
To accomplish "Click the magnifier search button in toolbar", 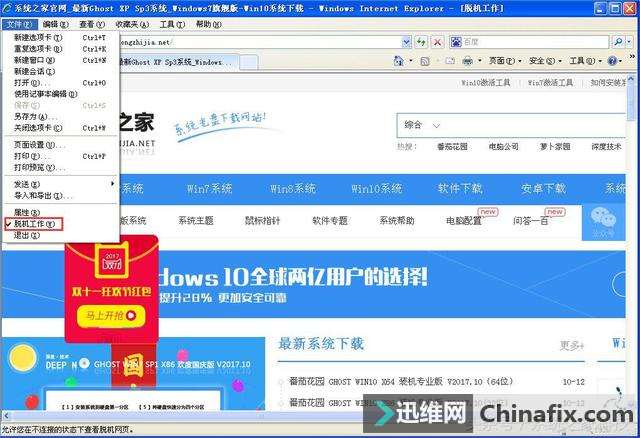I will (x=618, y=42).
